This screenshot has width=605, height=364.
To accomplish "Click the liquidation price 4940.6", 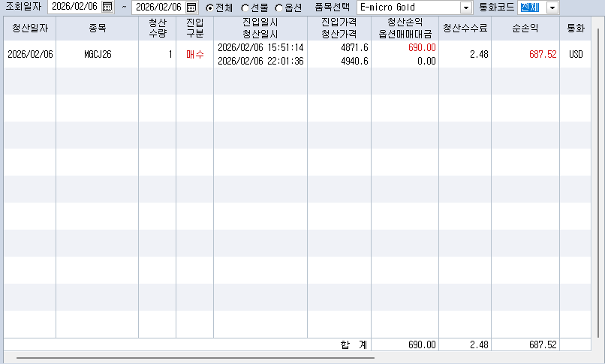I will [354, 61].
